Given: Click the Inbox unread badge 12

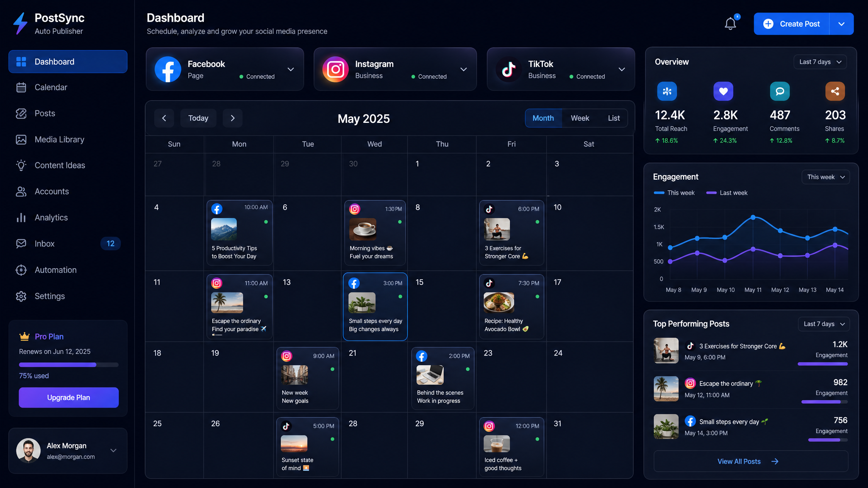Looking at the screenshot, I should (111, 244).
